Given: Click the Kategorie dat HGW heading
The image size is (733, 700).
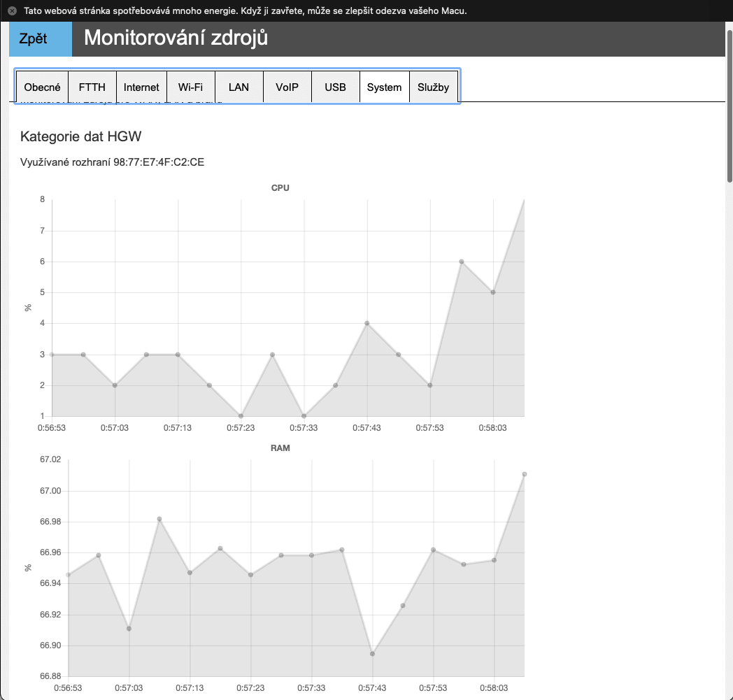Looking at the screenshot, I should tap(81, 136).
